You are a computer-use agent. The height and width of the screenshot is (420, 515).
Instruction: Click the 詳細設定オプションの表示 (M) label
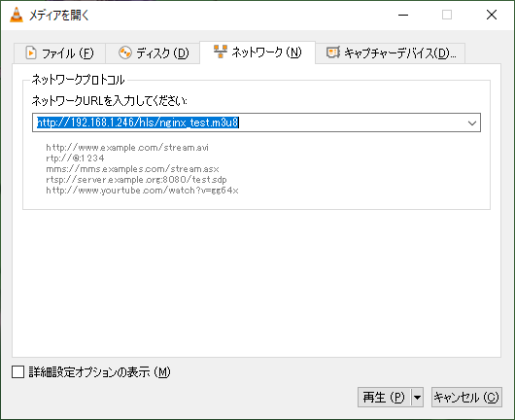tap(99, 372)
